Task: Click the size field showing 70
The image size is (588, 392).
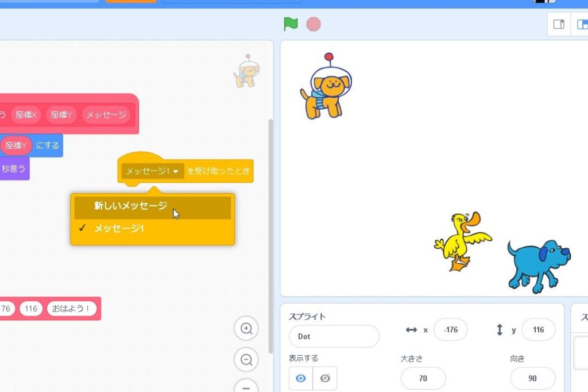Action: click(x=423, y=378)
